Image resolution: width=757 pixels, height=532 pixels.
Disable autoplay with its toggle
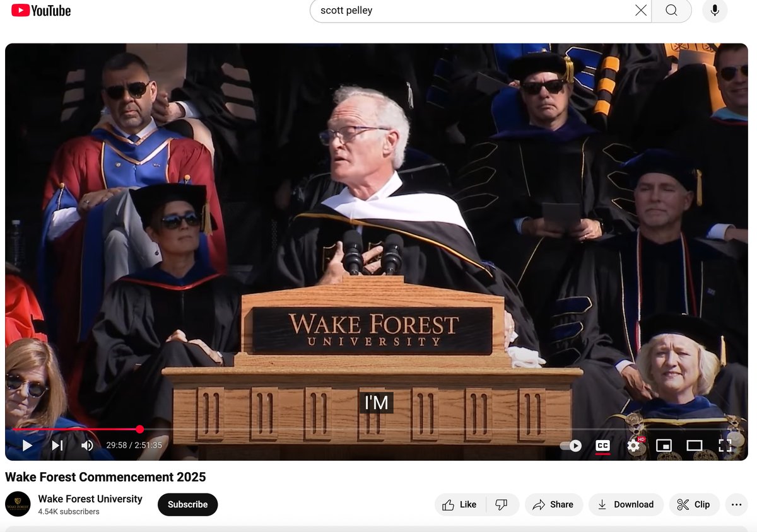tap(570, 446)
